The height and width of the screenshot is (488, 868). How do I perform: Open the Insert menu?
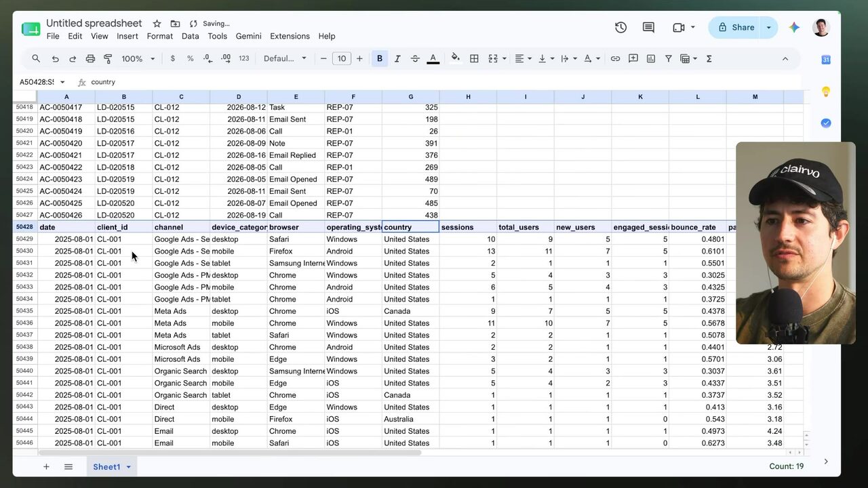(127, 37)
